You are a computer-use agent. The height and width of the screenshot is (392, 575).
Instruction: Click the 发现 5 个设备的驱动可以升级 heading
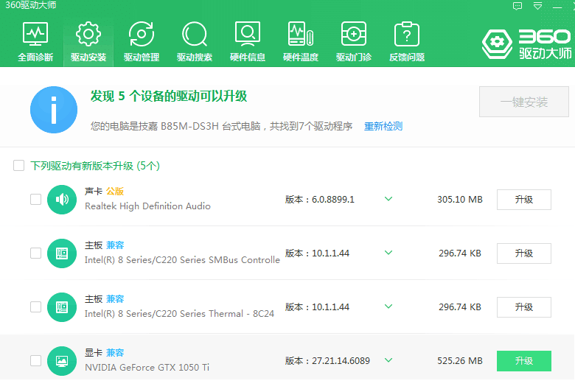coord(169,96)
